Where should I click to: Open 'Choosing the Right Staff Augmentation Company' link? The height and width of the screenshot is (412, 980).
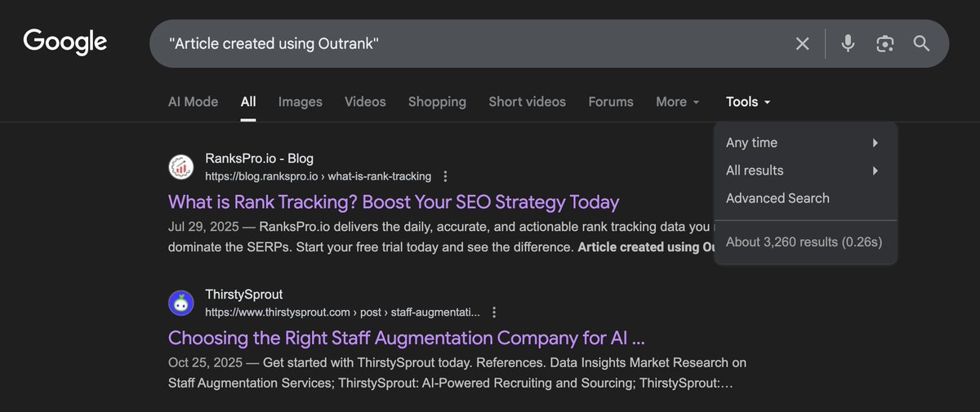pos(407,337)
